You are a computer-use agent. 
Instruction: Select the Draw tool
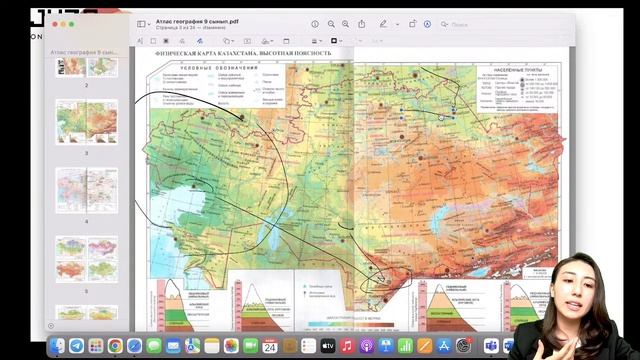tap(200, 41)
